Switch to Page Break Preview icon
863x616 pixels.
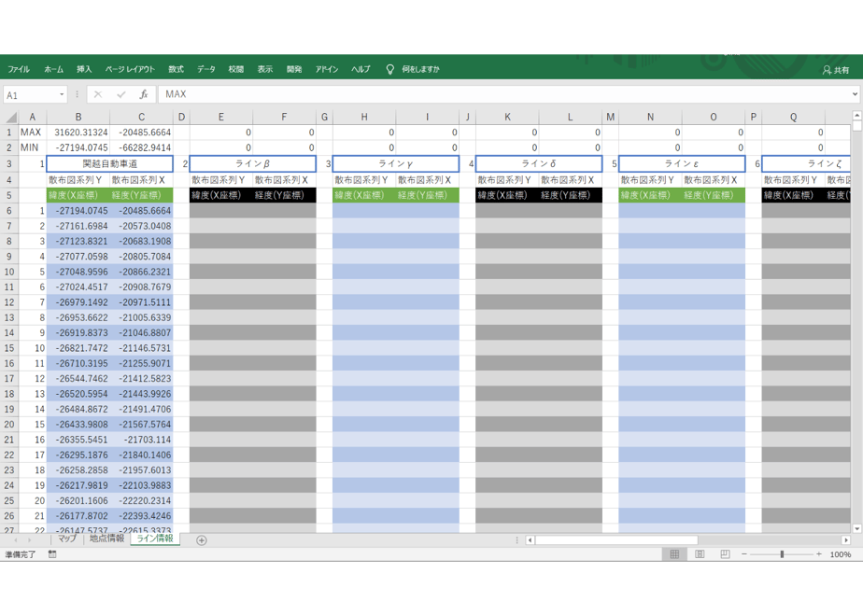pyautogui.click(x=725, y=553)
